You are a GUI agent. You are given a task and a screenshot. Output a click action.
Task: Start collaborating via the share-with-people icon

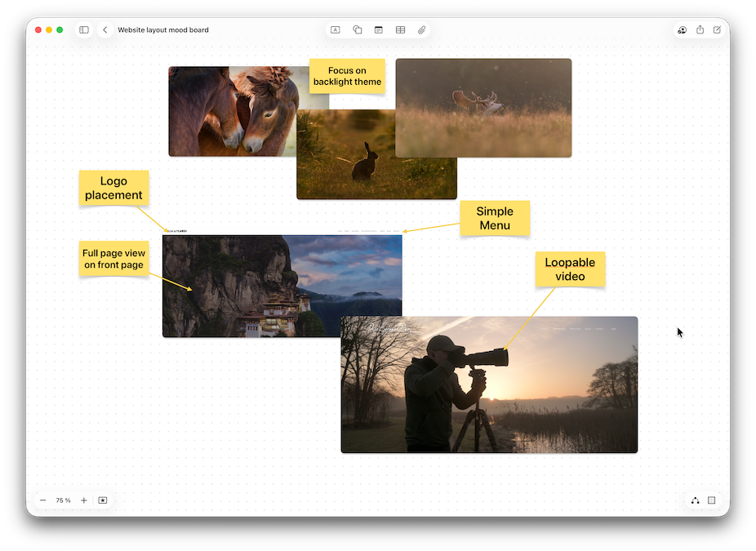[682, 29]
